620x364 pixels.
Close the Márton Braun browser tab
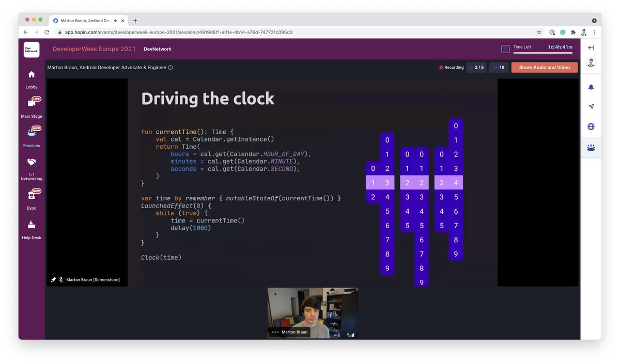click(x=122, y=21)
